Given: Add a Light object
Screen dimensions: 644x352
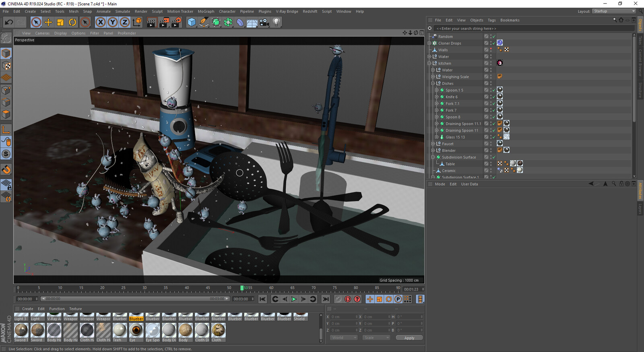Looking at the screenshot, I should pyautogui.click(x=277, y=22).
